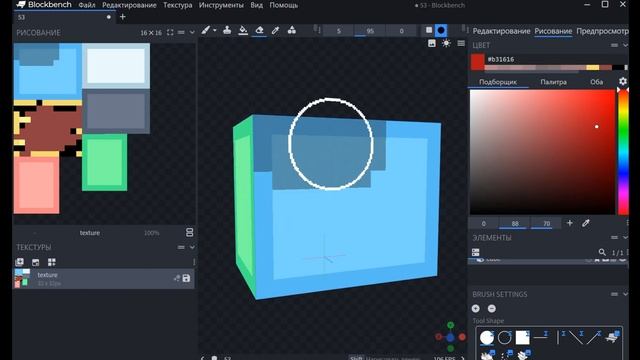This screenshot has height=360, width=640.
Task: Open color panel settings gear
Action: [x=622, y=81]
